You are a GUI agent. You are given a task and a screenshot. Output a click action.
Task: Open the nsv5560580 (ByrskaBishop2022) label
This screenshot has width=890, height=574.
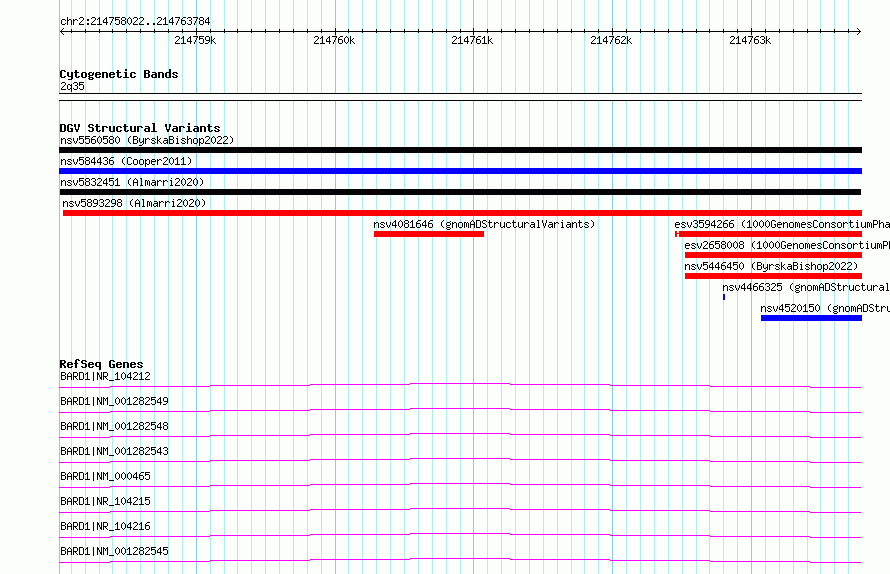pos(147,140)
